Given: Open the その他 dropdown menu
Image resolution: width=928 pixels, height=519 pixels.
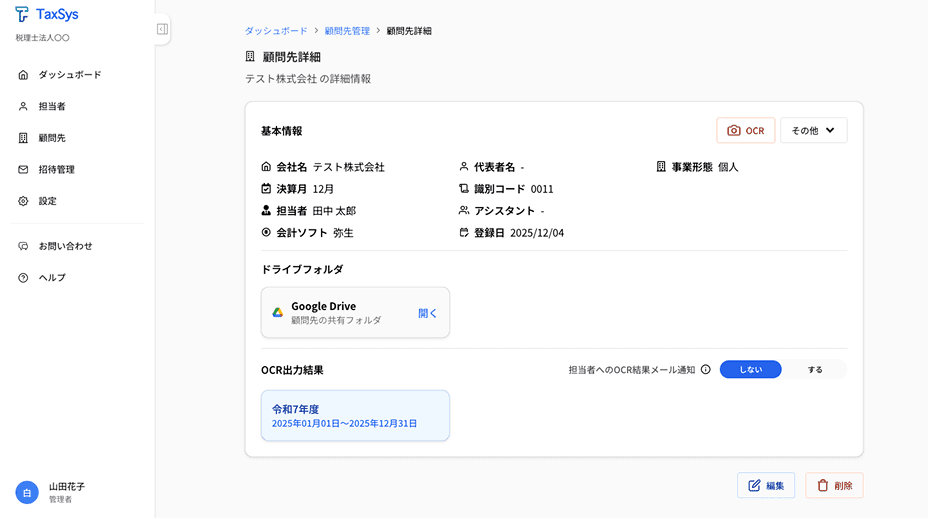Looking at the screenshot, I should coord(814,130).
